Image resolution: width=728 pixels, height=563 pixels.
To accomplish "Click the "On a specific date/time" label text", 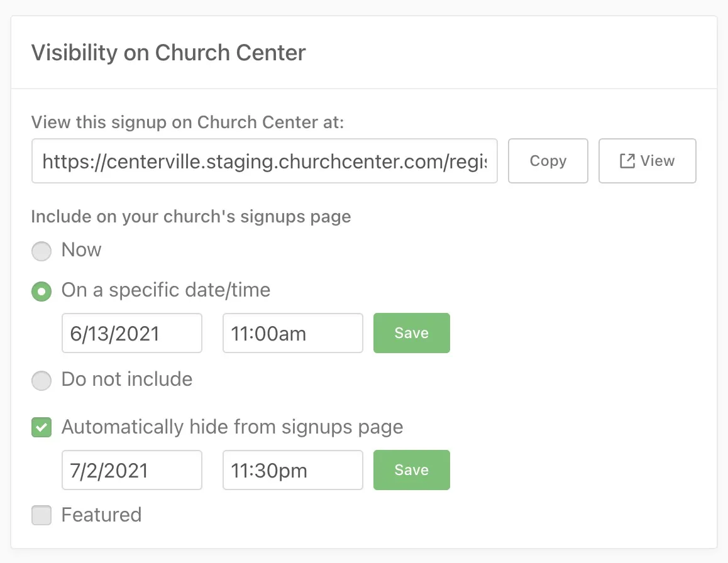I will [x=166, y=290].
